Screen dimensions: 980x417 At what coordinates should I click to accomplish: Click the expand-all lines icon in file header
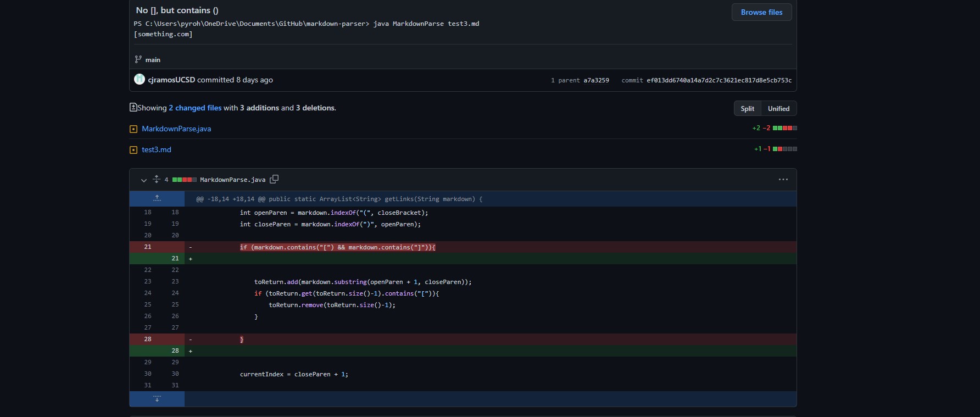(157, 179)
